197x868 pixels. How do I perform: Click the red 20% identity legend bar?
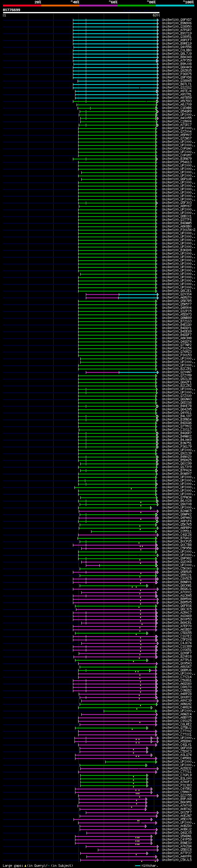pos(22,6)
